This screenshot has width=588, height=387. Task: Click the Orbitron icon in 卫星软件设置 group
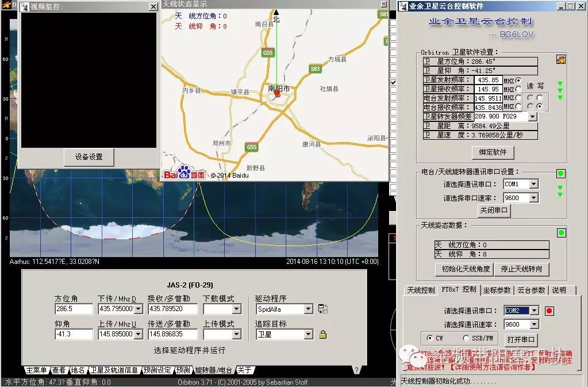[x=560, y=59]
